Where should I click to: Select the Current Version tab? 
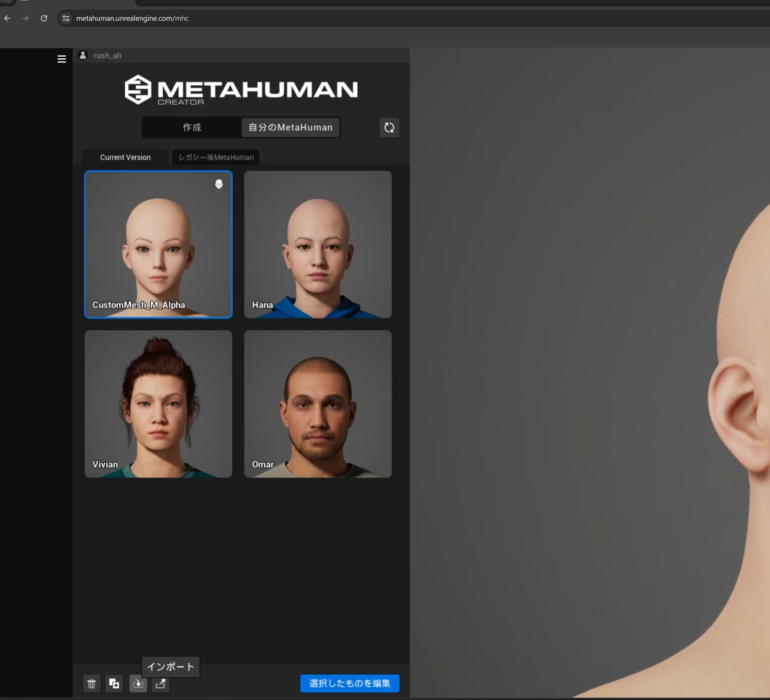pyautogui.click(x=125, y=157)
